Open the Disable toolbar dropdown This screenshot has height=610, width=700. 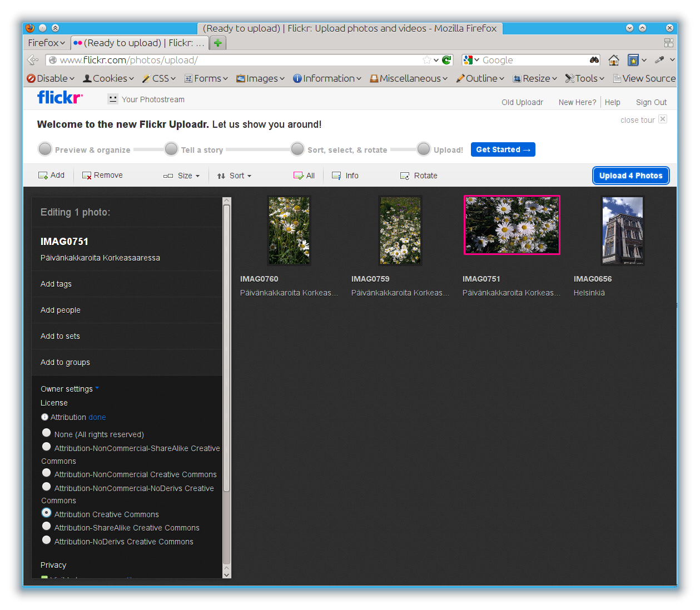coord(51,78)
